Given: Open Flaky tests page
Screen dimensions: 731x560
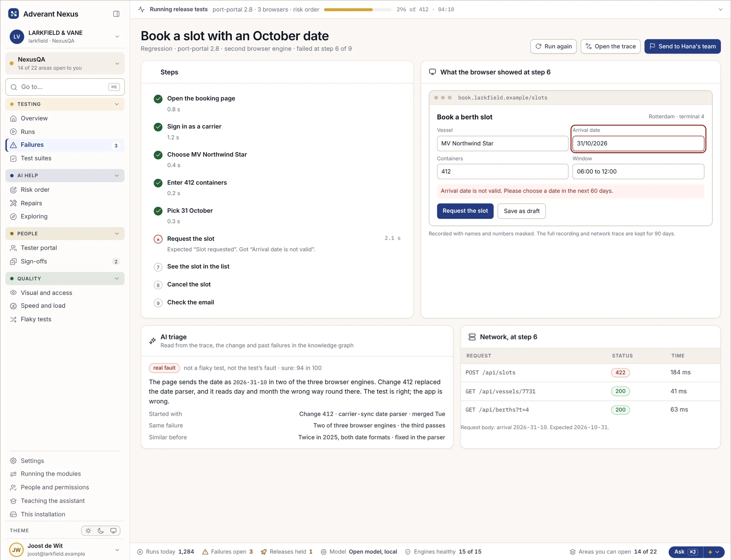Looking at the screenshot, I should point(65,320).
